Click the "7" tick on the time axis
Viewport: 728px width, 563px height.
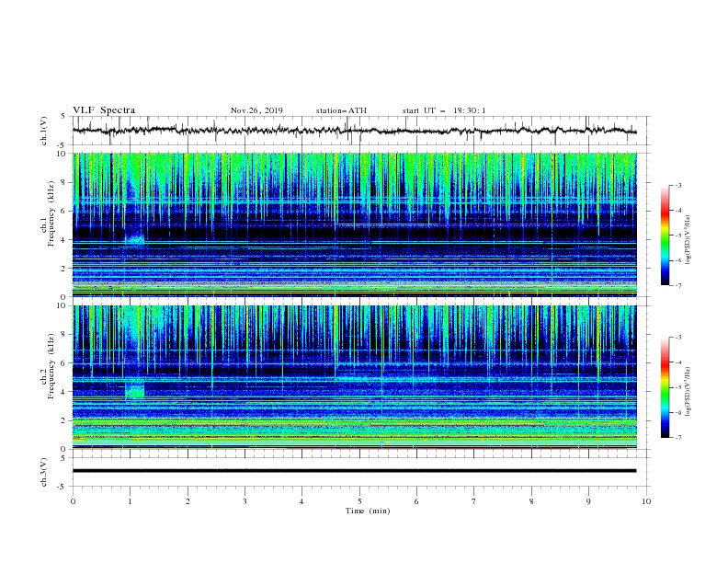[474, 501]
